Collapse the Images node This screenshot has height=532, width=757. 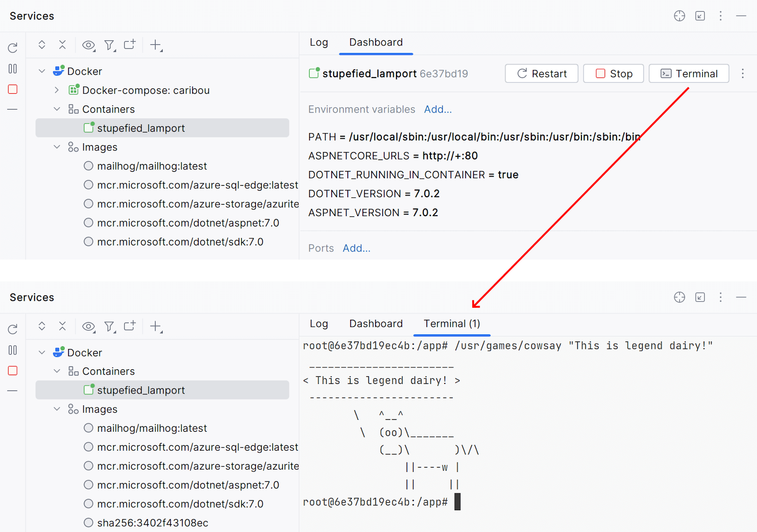coord(57,147)
